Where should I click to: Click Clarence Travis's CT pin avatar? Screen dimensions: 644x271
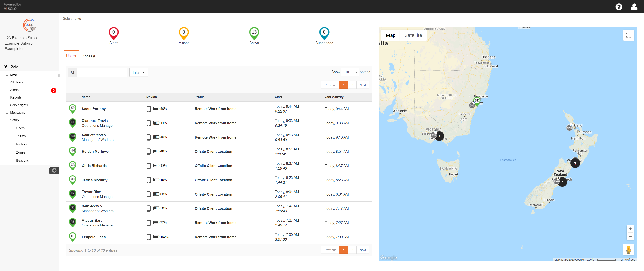tap(72, 123)
